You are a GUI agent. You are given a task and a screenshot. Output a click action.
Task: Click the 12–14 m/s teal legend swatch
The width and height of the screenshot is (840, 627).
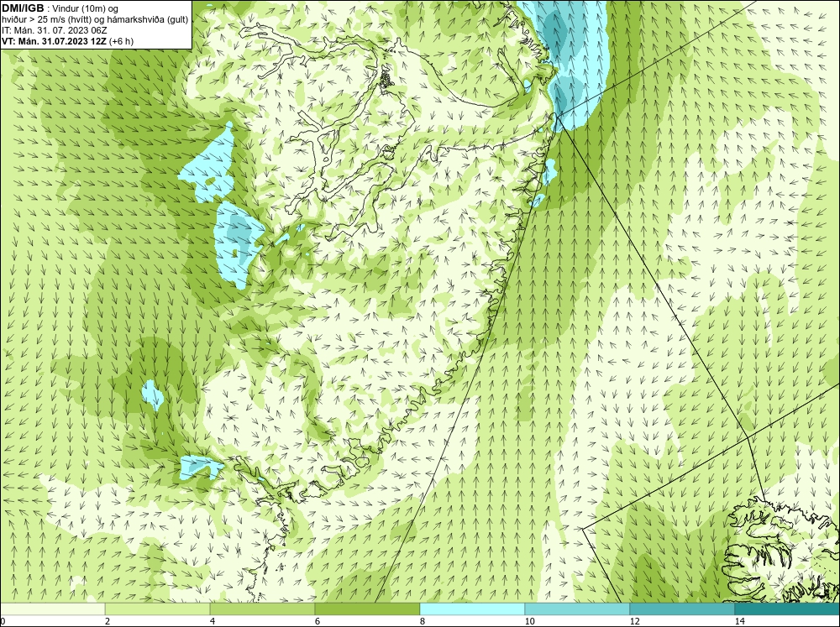point(682,609)
